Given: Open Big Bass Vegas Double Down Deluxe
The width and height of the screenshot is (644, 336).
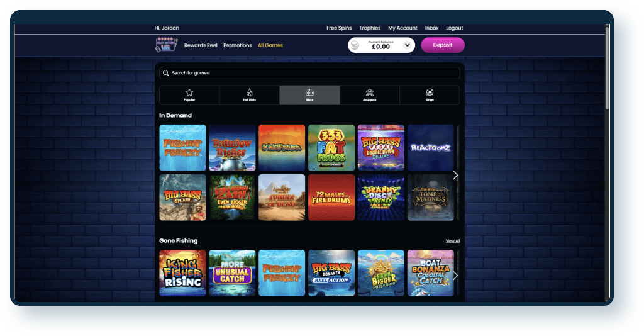Looking at the screenshot, I should [381, 148].
